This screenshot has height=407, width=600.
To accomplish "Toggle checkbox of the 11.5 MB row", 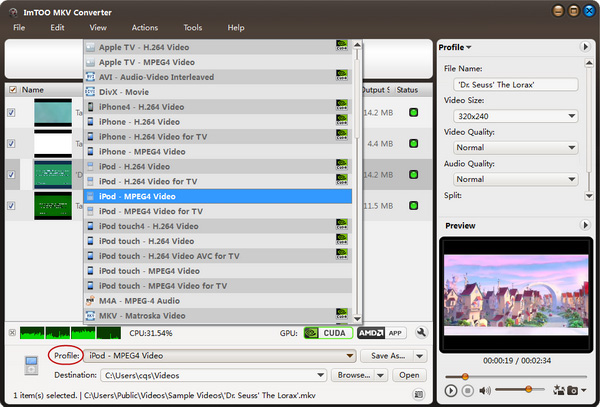I will tap(11, 205).
